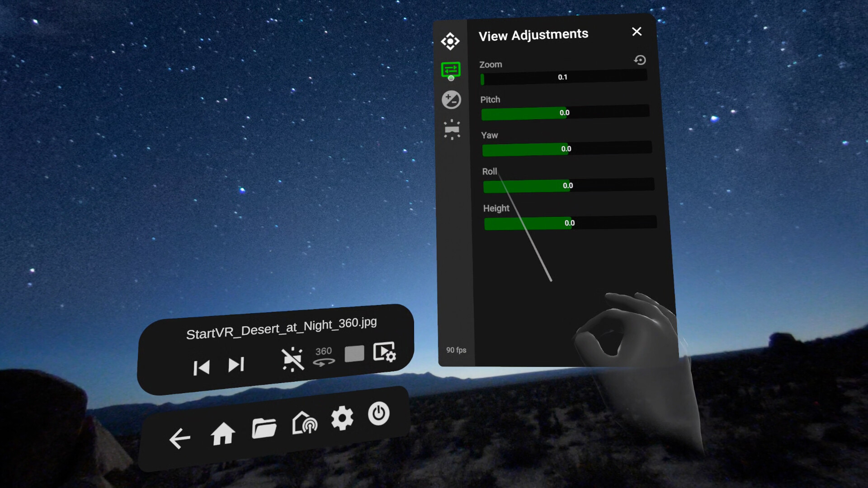Viewport: 868px width, 488px height.
Task: Click the move panel crosshair icon
Action: pos(450,41)
